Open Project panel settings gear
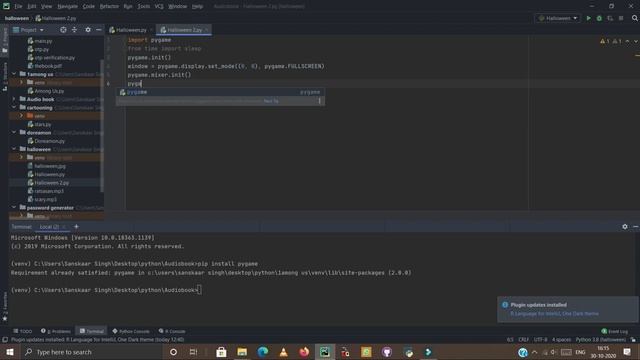Image resolution: width=640 pixels, height=360 pixels. 88,30
